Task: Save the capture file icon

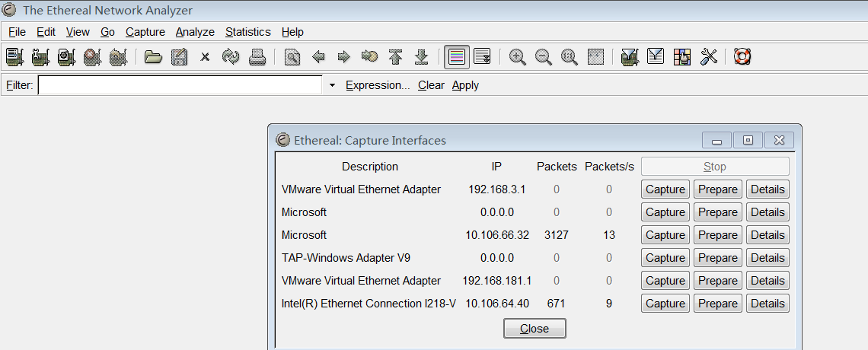Action: 179,57
